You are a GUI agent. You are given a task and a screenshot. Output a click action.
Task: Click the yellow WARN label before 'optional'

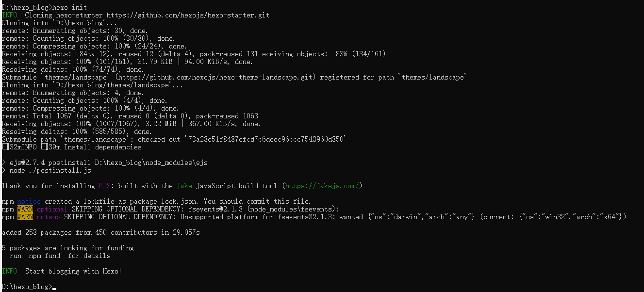tap(25, 209)
